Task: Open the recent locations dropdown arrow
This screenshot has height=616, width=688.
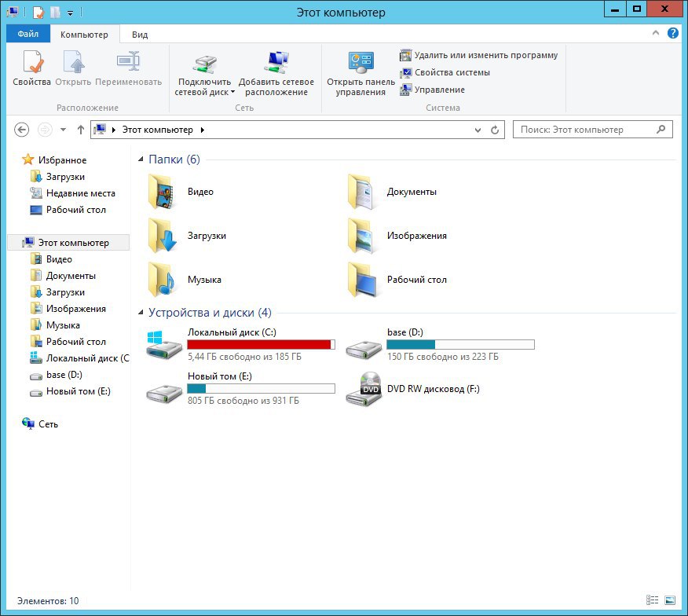Action: pos(63,130)
